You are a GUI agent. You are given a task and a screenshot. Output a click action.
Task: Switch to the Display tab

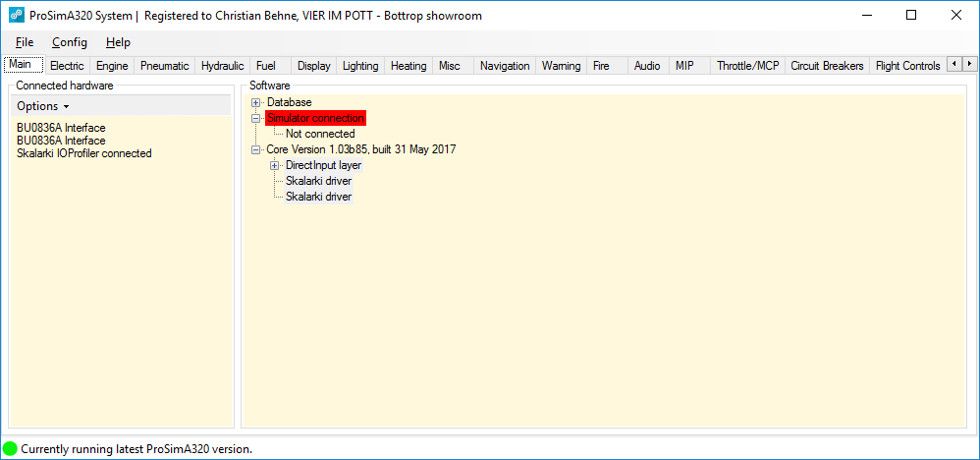pyautogui.click(x=314, y=66)
